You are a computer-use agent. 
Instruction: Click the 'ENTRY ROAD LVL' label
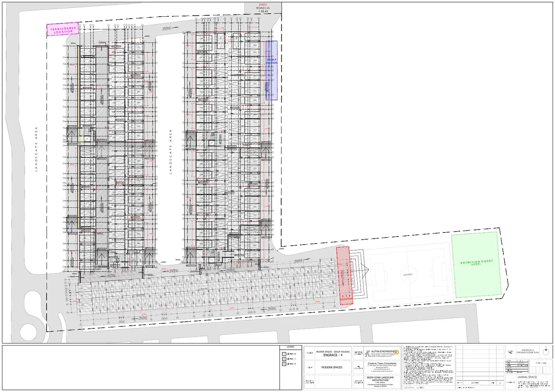pyautogui.click(x=263, y=6)
